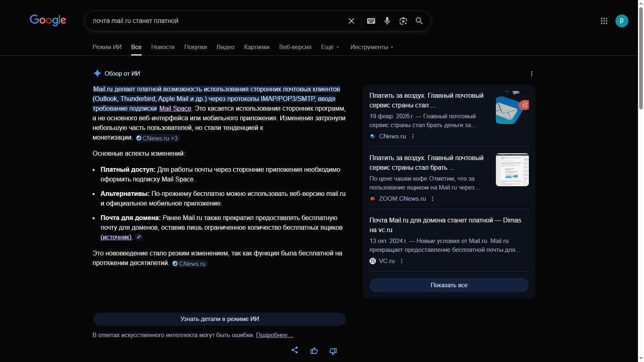Share the AI overview

295,350
